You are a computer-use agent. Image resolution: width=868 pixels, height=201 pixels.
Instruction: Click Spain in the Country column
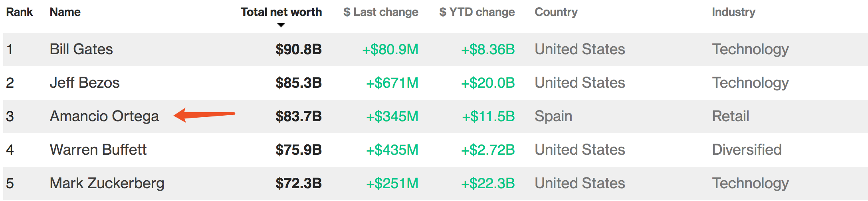pos(553,116)
